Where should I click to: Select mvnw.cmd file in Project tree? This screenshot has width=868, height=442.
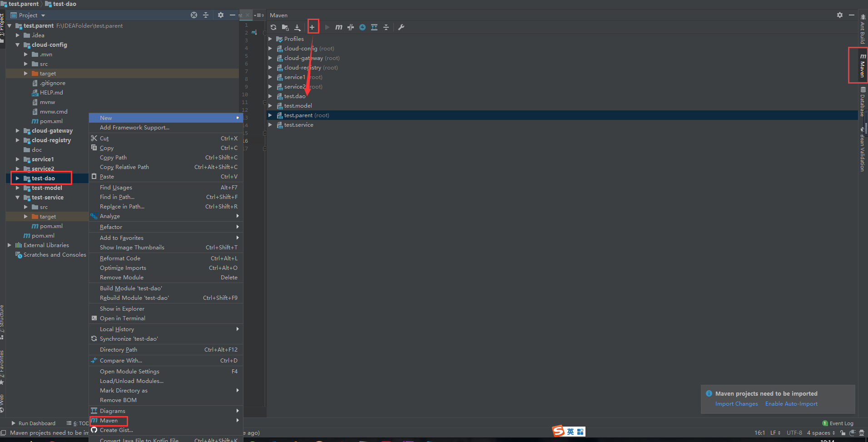[x=54, y=112]
